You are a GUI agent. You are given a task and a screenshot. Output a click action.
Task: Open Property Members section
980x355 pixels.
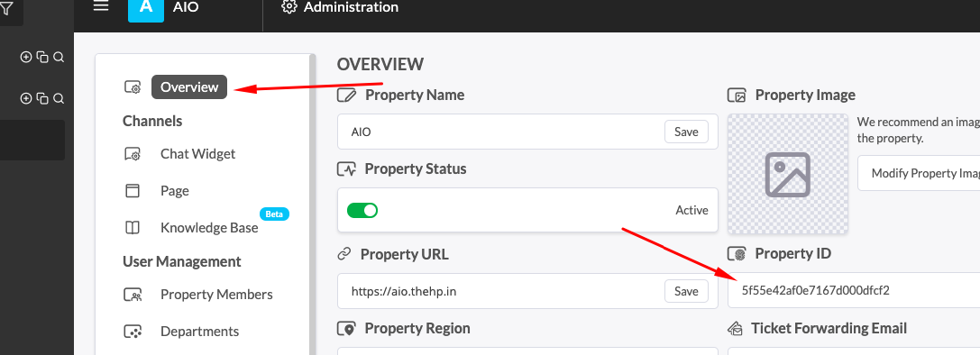click(216, 295)
